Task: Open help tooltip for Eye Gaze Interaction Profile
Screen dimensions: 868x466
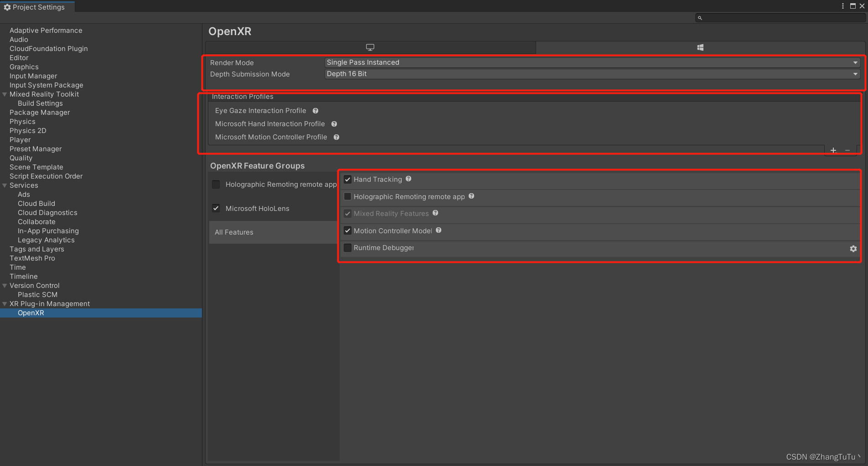Action: click(x=315, y=111)
